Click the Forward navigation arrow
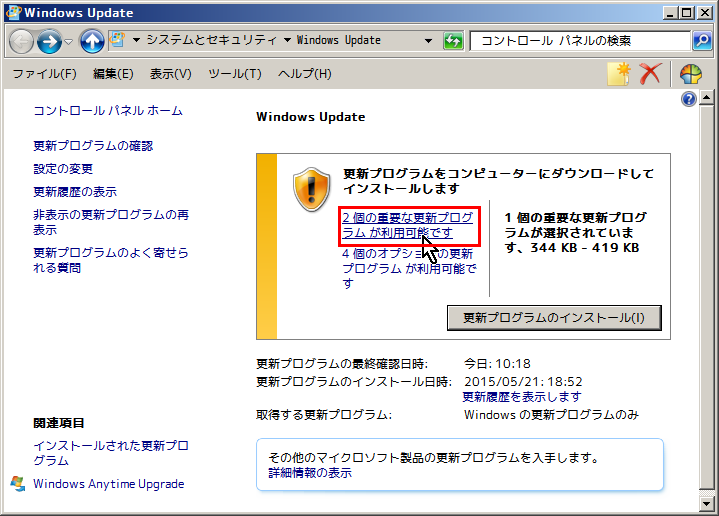This screenshot has width=719, height=516. tap(49, 41)
